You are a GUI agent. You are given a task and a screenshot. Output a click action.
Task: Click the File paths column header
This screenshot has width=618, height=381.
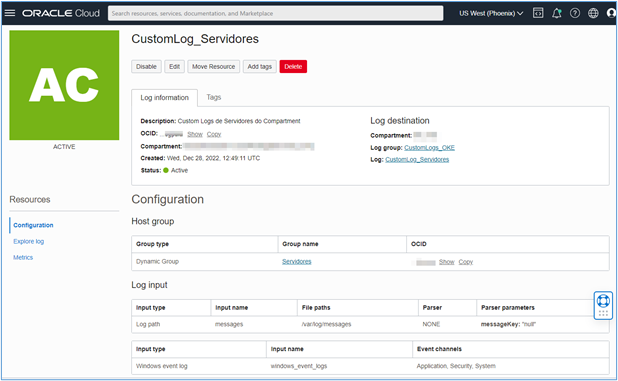(316, 308)
